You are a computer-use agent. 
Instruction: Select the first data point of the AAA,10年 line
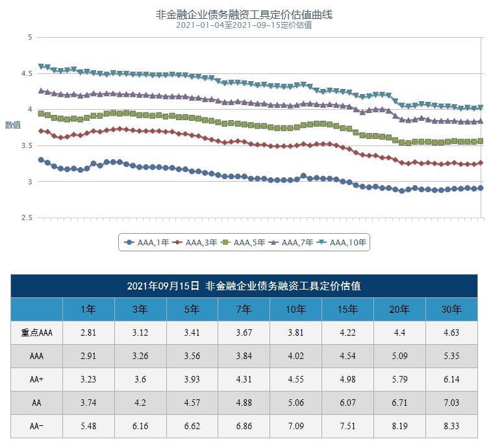[41, 66]
